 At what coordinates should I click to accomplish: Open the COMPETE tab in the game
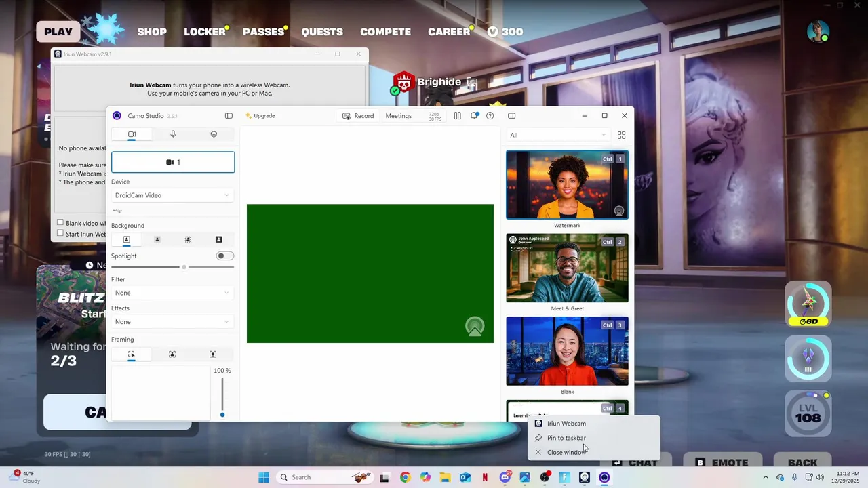[x=385, y=32]
